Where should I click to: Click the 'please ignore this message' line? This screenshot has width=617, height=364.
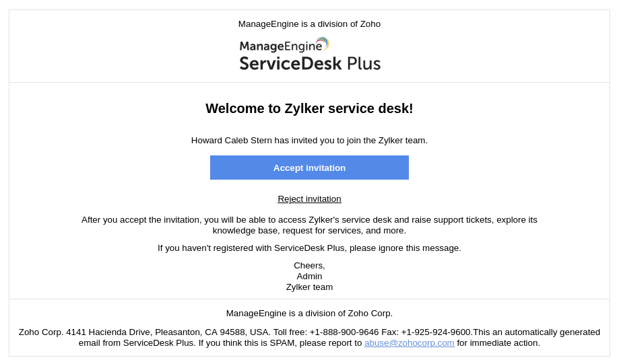(x=309, y=248)
